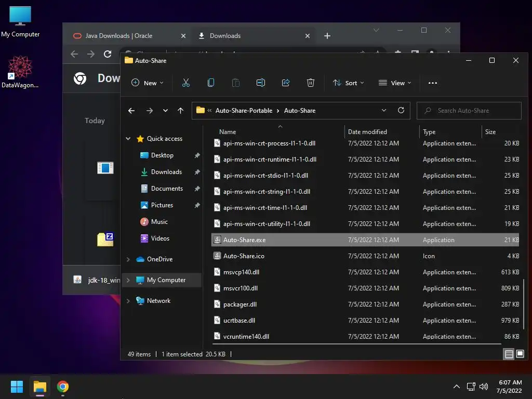The image size is (532, 399).
Task: Select ucrtbase.dll in file list
Action: click(365, 321)
